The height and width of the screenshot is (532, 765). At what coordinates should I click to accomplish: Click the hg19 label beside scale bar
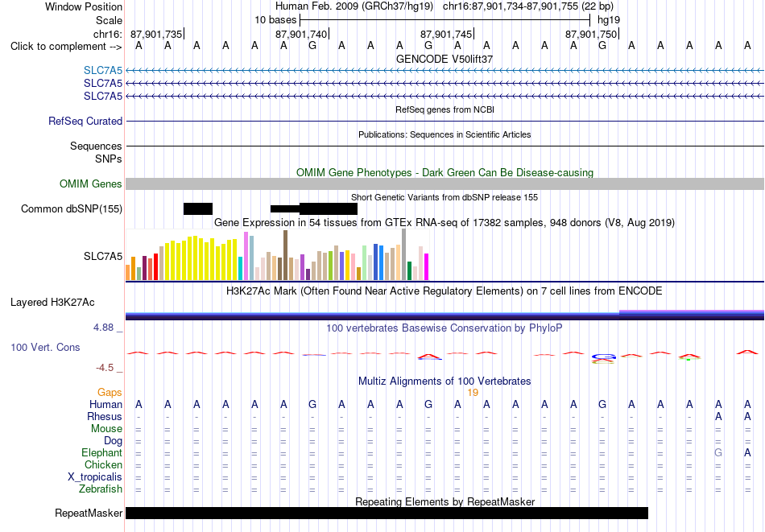(x=609, y=20)
